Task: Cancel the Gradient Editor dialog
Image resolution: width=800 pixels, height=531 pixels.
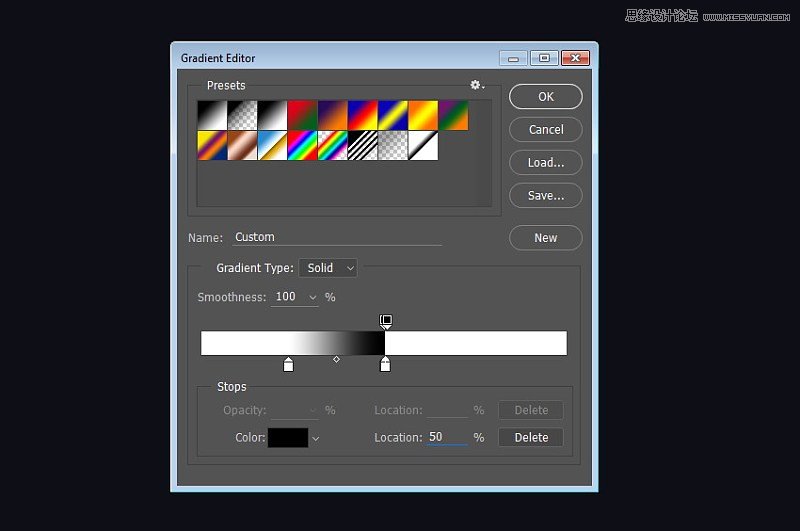Action: click(545, 130)
